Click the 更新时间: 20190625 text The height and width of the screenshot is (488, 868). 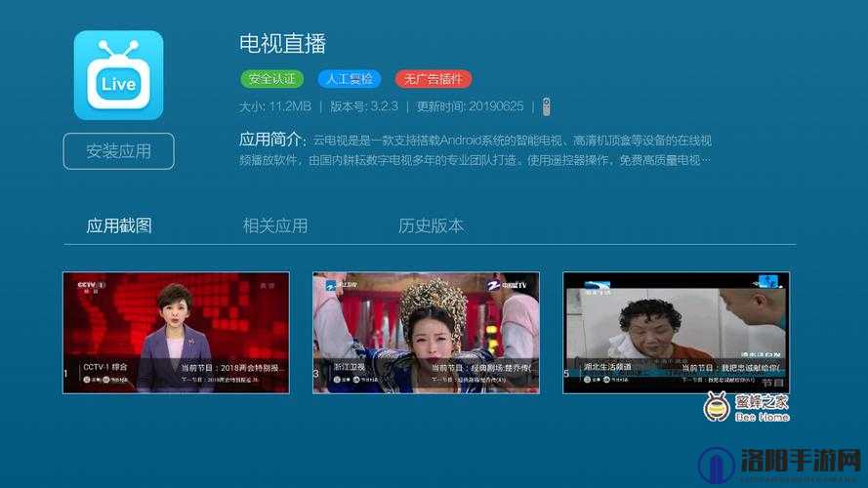click(x=470, y=106)
